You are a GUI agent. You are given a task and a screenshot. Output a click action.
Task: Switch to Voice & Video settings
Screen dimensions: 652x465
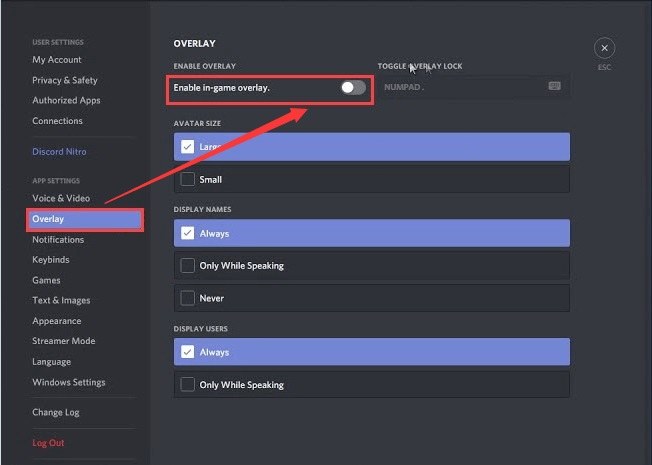[x=61, y=198]
